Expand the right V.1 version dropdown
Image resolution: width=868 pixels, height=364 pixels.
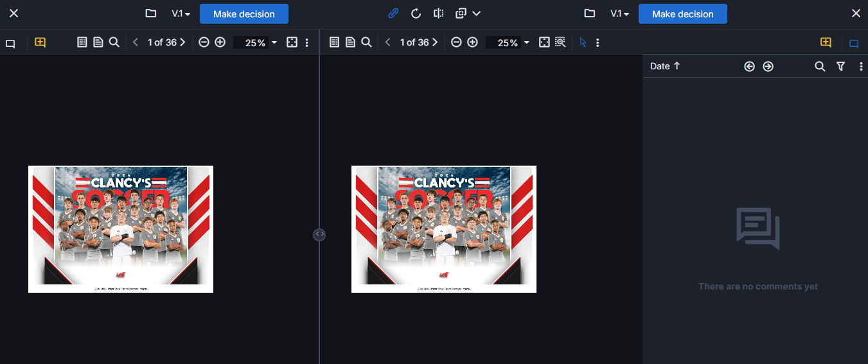pos(620,13)
